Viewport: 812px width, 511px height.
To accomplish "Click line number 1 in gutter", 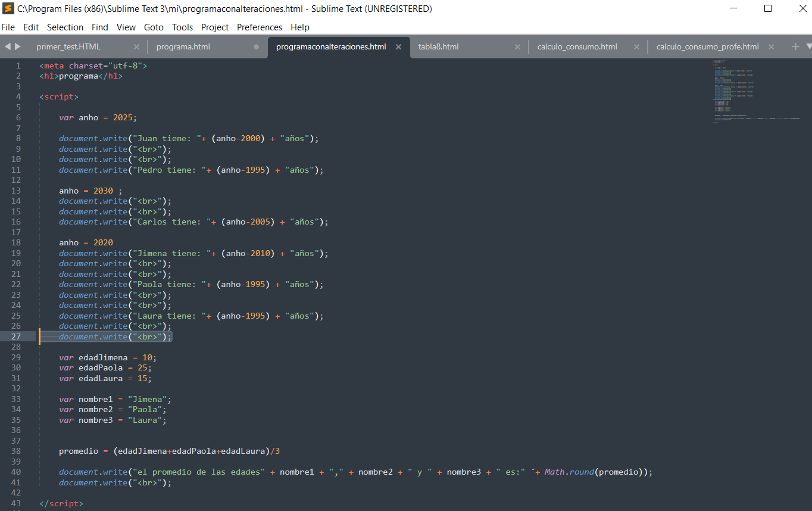I will (18, 66).
